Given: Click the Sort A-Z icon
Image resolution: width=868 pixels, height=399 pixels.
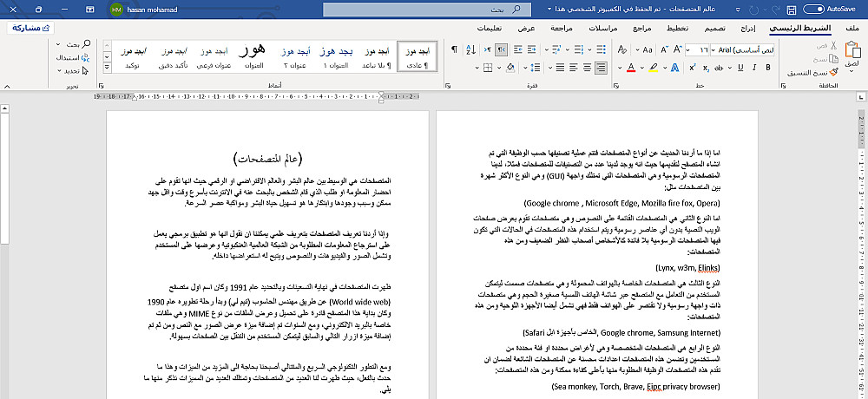Looking at the screenshot, I should point(471,49).
